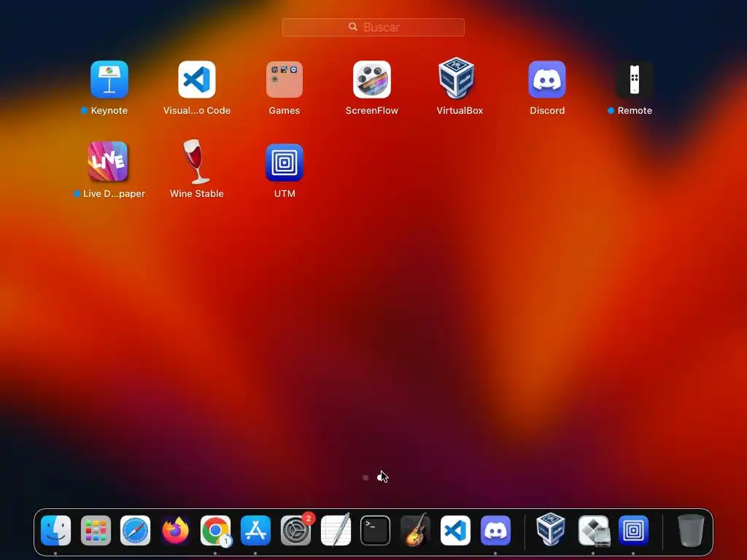Open Google Chrome in the Dock
Image resolution: width=747 pixels, height=560 pixels.
(x=215, y=531)
